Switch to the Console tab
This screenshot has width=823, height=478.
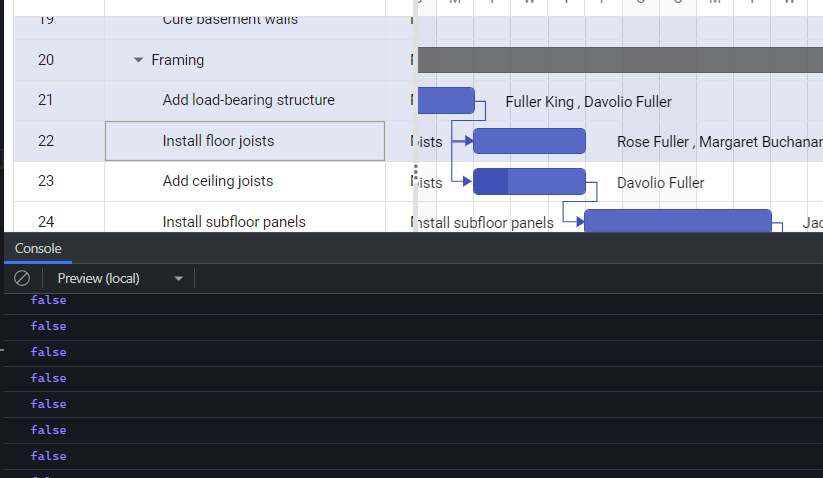click(38, 248)
